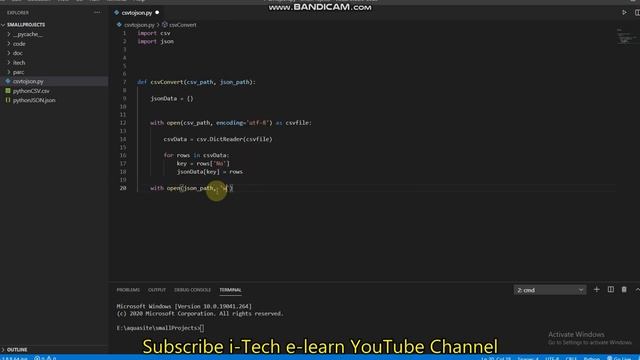This screenshot has height=360, width=640.
Task: Click the code minimap preview
Action: tap(627, 36)
